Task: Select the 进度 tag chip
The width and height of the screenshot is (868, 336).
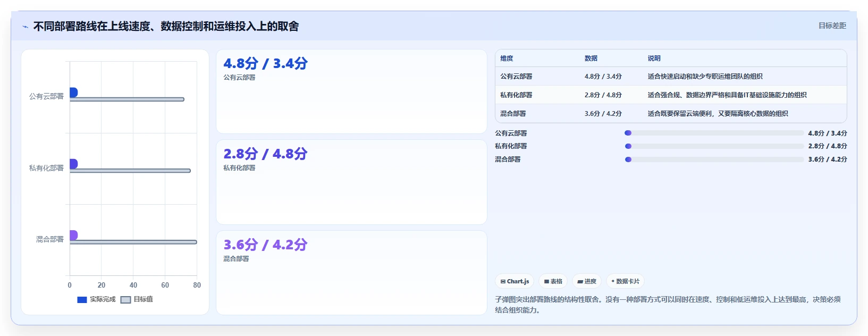Action: point(587,281)
